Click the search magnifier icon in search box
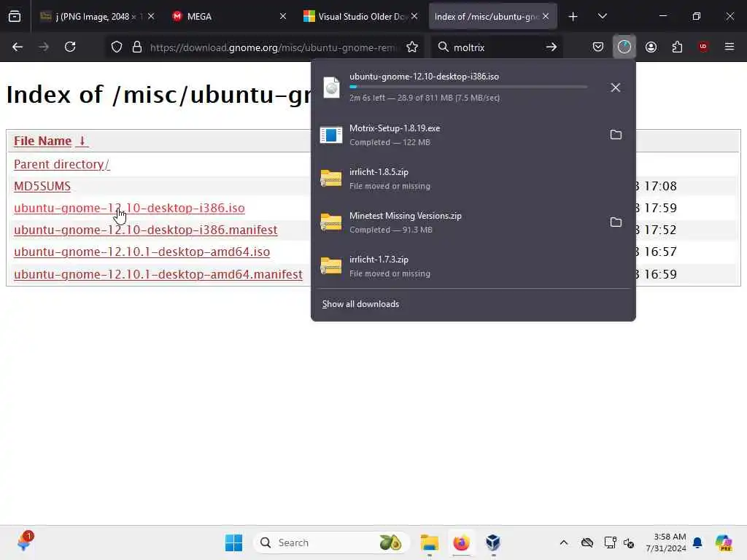The height and width of the screenshot is (560, 747). 443,47
